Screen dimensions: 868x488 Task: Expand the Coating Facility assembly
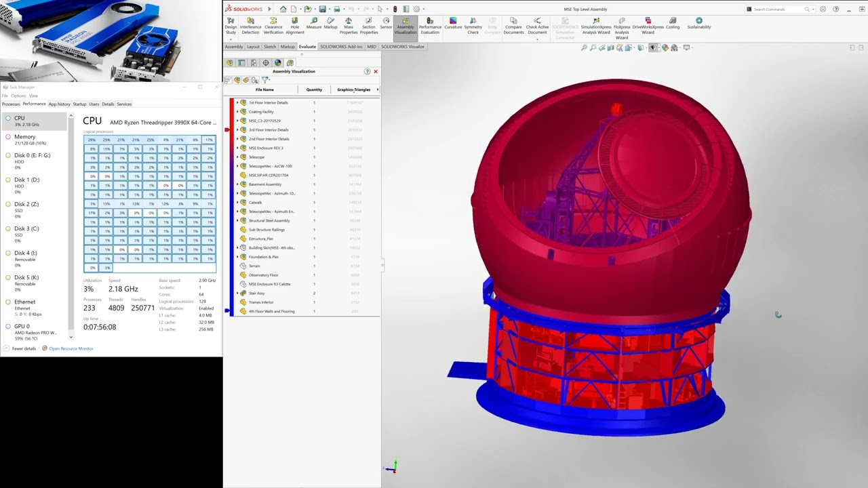tap(237, 112)
